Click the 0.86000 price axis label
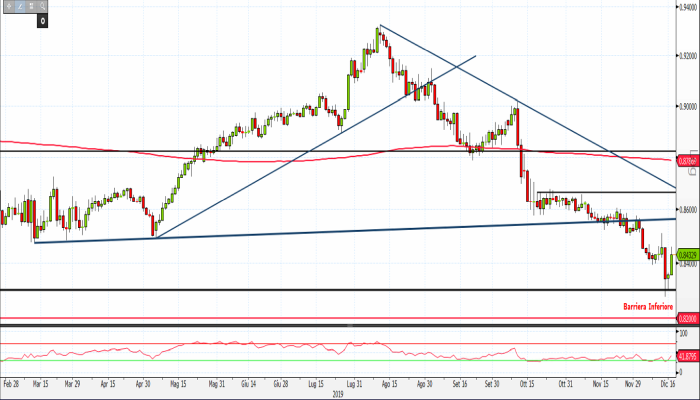Image resolution: width=700 pixels, height=400 pixels. coord(688,209)
